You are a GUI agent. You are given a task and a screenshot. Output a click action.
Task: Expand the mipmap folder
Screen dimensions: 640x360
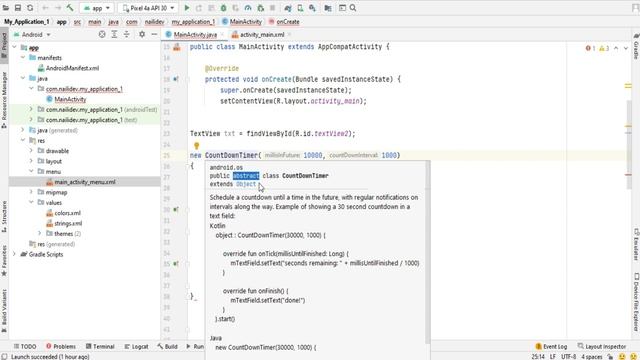tap(31, 192)
